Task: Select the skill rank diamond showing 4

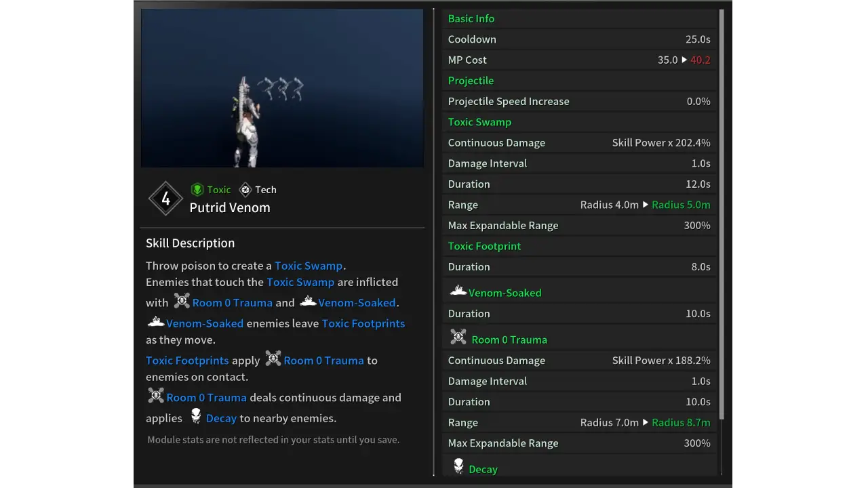Action: pyautogui.click(x=165, y=198)
